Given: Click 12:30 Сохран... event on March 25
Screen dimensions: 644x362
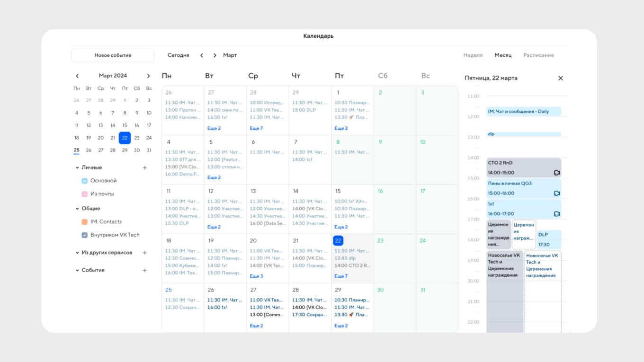Looking at the screenshot, I should pos(182,307).
